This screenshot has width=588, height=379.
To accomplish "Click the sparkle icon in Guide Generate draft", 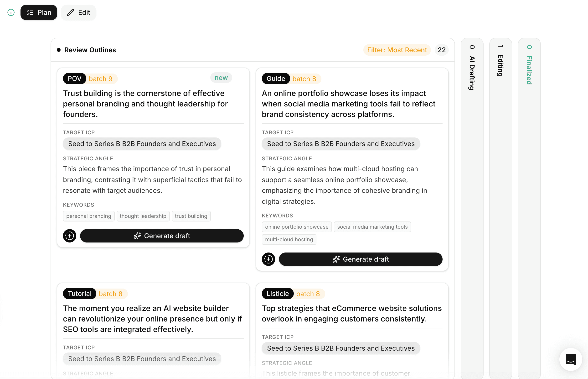I will 336,259.
